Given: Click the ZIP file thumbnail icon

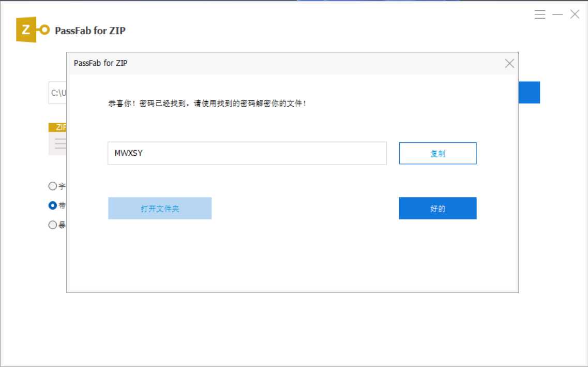Looking at the screenshot, I should 57,139.
